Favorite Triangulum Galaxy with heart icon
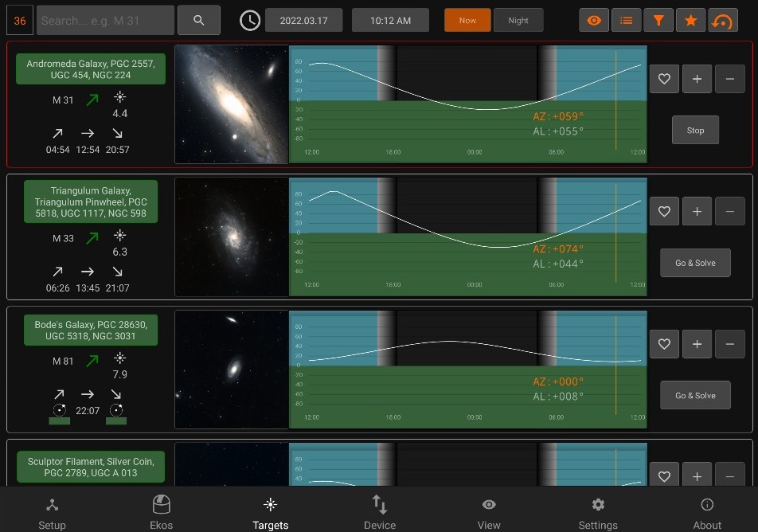Screen dimensions: 758x532 click(x=664, y=211)
